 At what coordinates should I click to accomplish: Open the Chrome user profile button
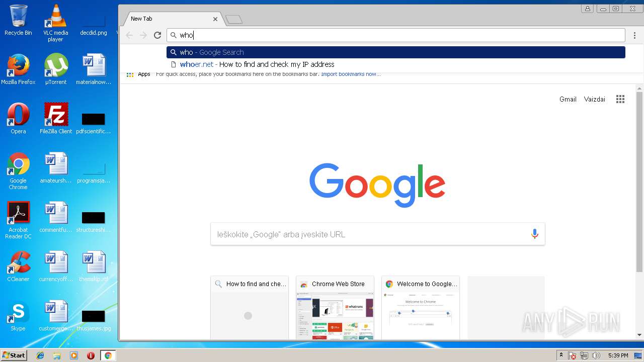pyautogui.click(x=587, y=9)
